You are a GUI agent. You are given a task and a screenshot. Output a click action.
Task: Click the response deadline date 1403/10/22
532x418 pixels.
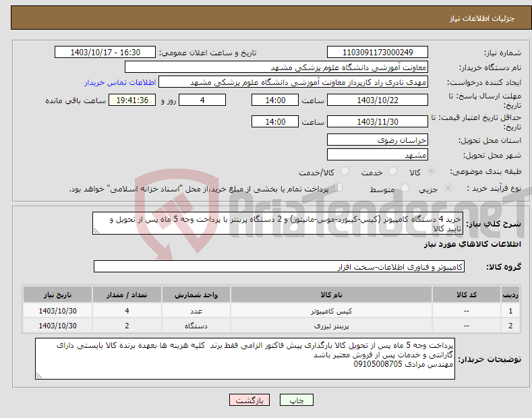[x=378, y=100]
